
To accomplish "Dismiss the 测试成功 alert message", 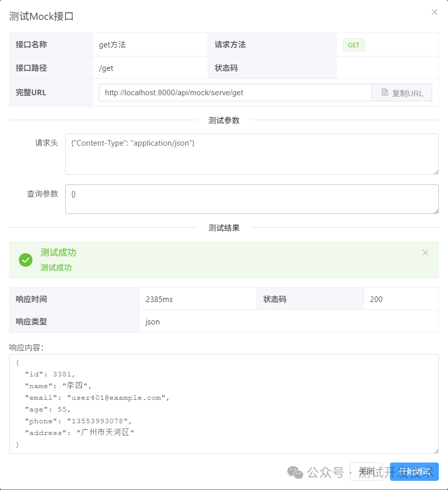I will pyautogui.click(x=426, y=252).
